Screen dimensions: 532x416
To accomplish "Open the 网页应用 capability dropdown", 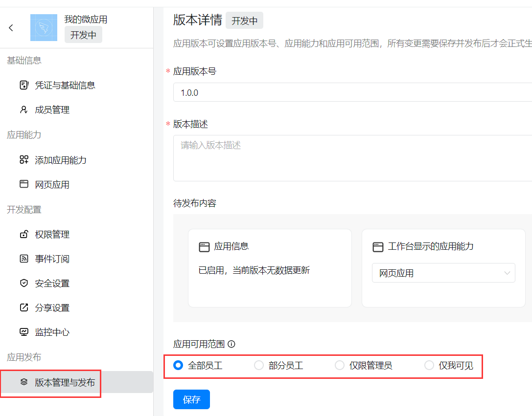I will coord(443,273).
